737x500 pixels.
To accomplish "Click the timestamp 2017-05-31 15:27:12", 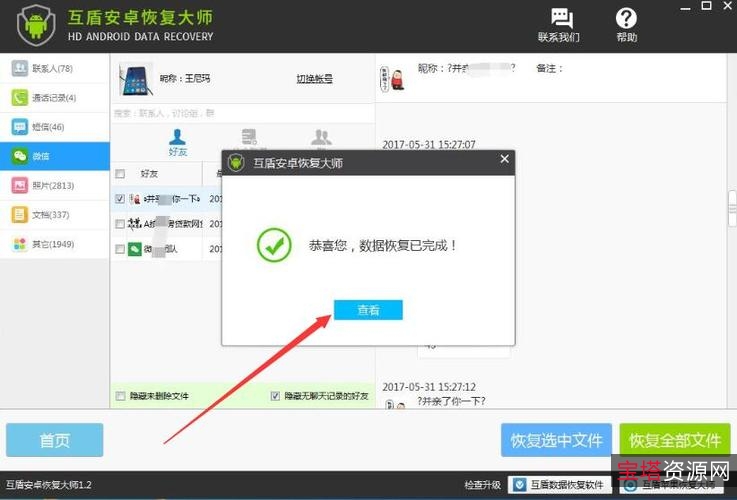I will pyautogui.click(x=429, y=387).
